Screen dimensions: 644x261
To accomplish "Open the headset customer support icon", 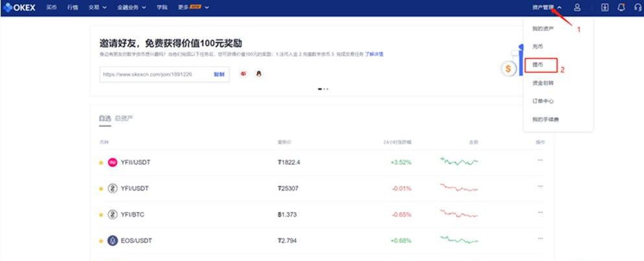I will [x=638, y=7].
